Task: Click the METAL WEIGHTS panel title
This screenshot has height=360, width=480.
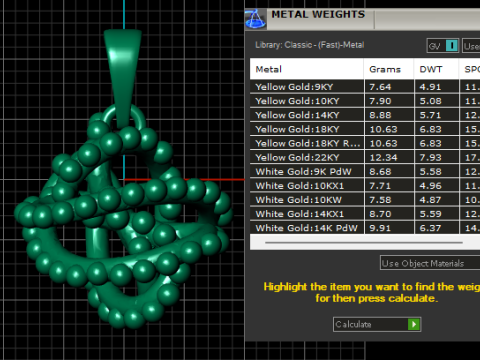Action: (x=318, y=14)
